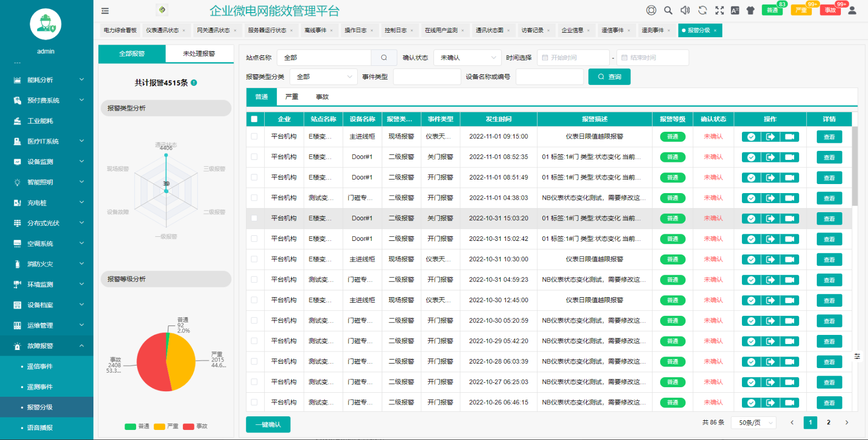
Task: Open the theme skin shirt icon
Action: coord(750,10)
